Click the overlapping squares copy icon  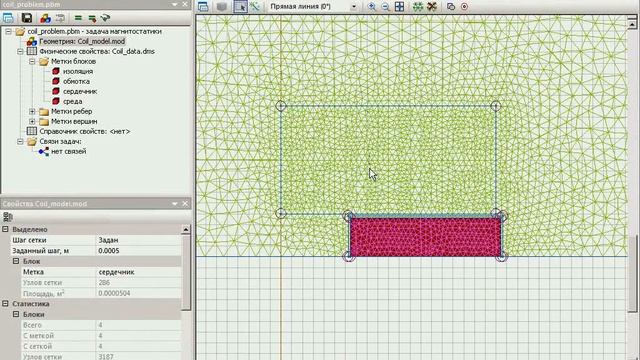(x=451, y=7)
